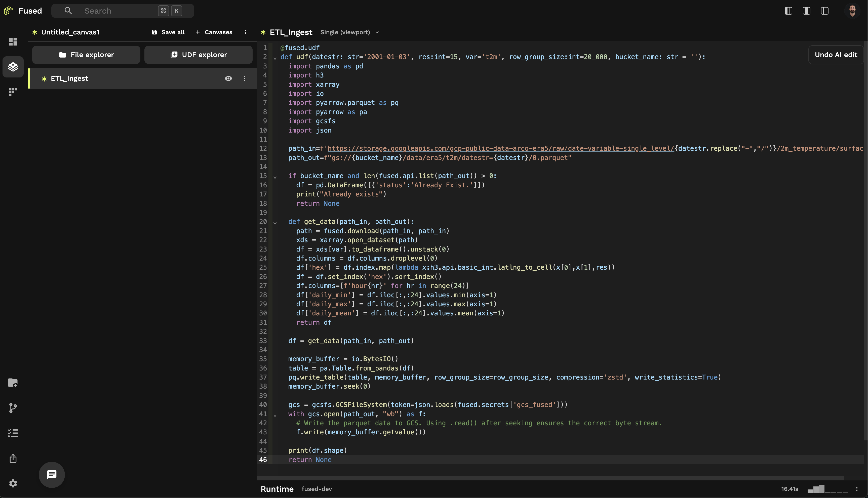Open the settings gear icon
Image resolution: width=868 pixels, height=498 pixels.
click(x=13, y=483)
